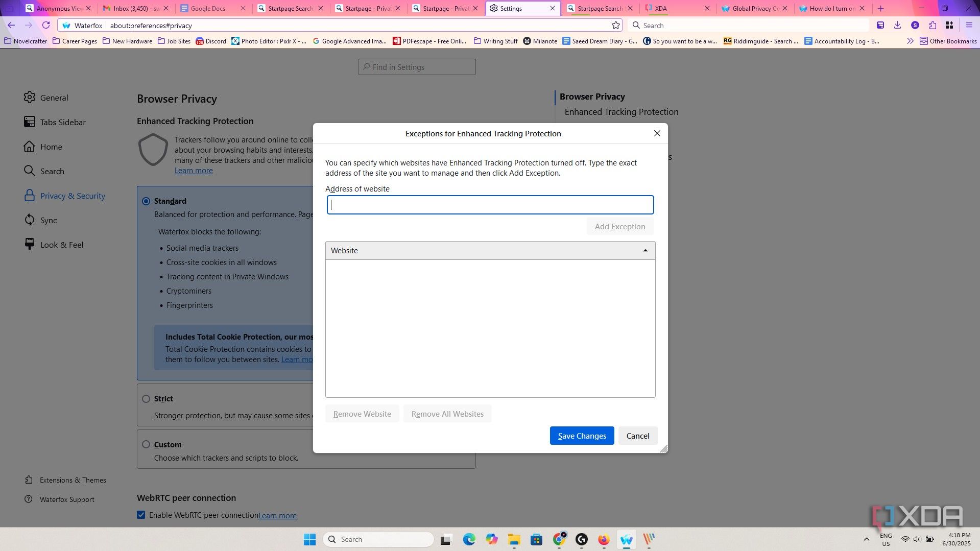Open the hamburger application menu

pos(969,25)
